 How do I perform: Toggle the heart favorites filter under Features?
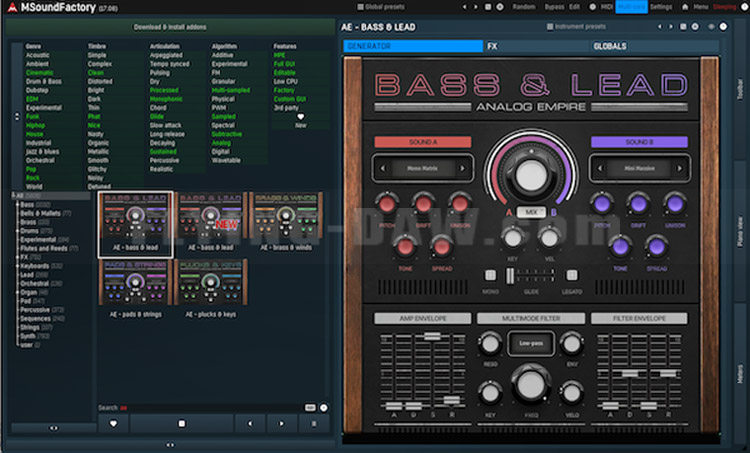pyautogui.click(x=300, y=117)
